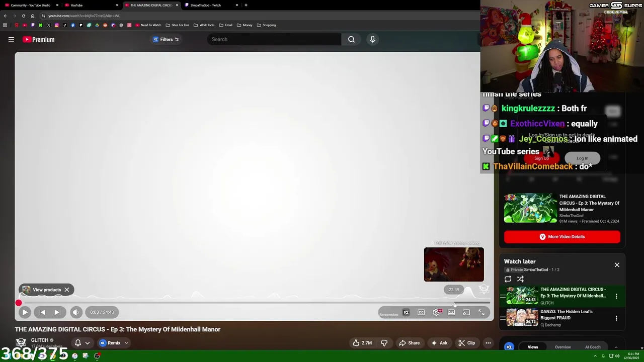Open Work Tools bookmarks folder
Image resolution: width=644 pixels, height=362 pixels.
[x=204, y=25]
